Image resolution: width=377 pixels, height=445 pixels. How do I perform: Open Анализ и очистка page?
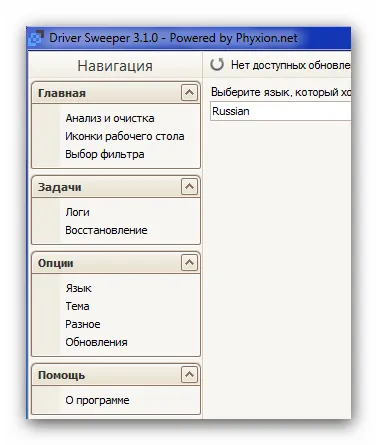110,118
